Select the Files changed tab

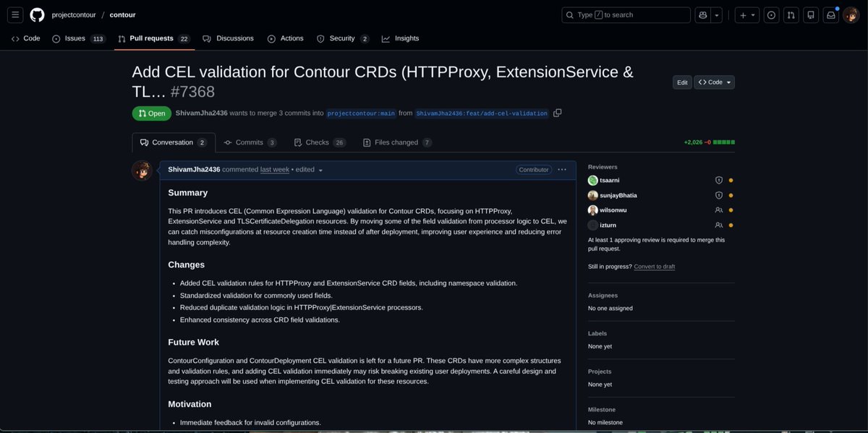click(x=397, y=142)
